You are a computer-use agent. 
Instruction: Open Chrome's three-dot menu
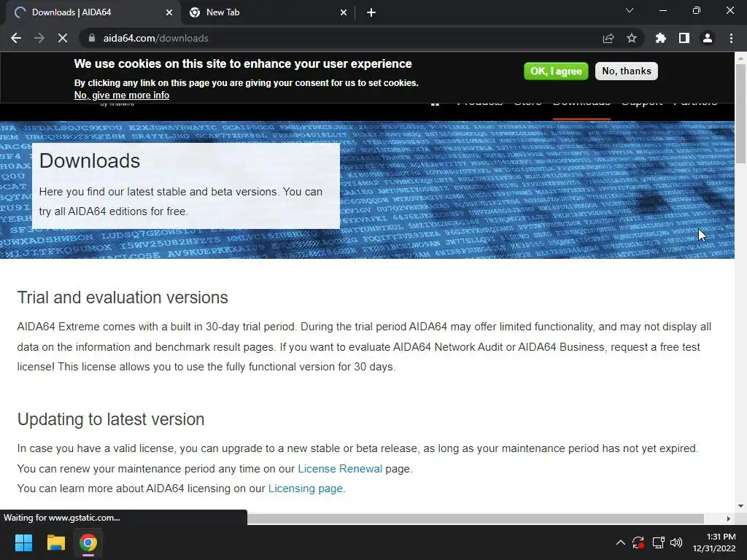(731, 38)
